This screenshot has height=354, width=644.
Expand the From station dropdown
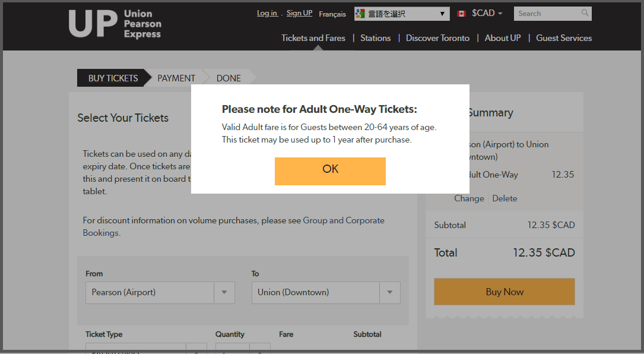pos(224,292)
